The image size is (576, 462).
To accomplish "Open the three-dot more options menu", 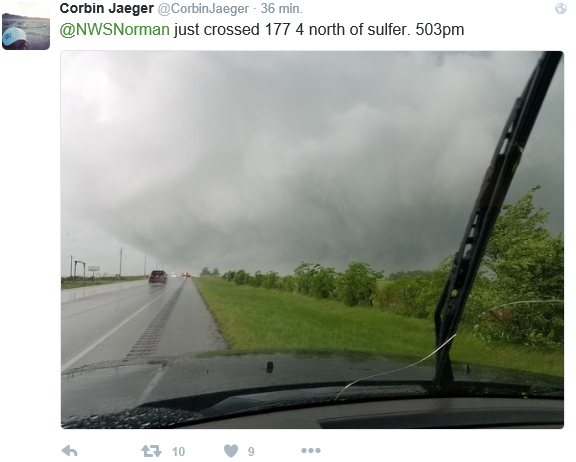I will [311, 450].
